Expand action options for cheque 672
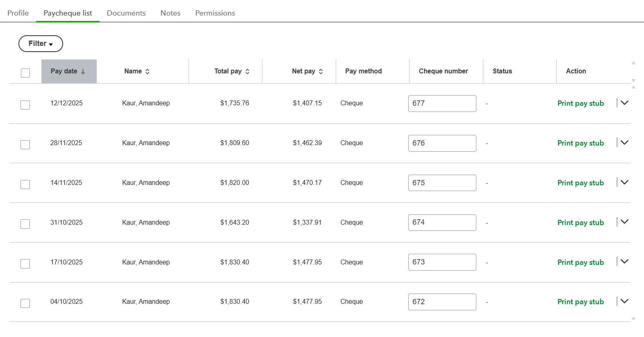 pos(624,301)
